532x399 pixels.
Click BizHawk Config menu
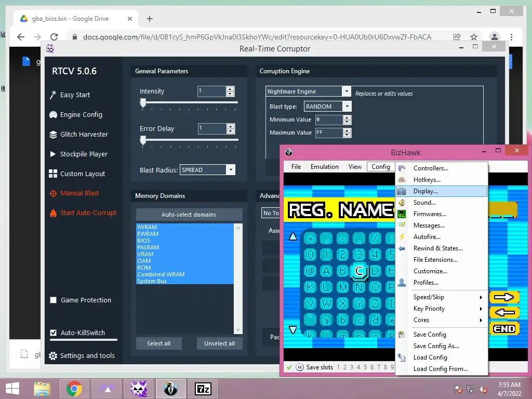(x=381, y=167)
